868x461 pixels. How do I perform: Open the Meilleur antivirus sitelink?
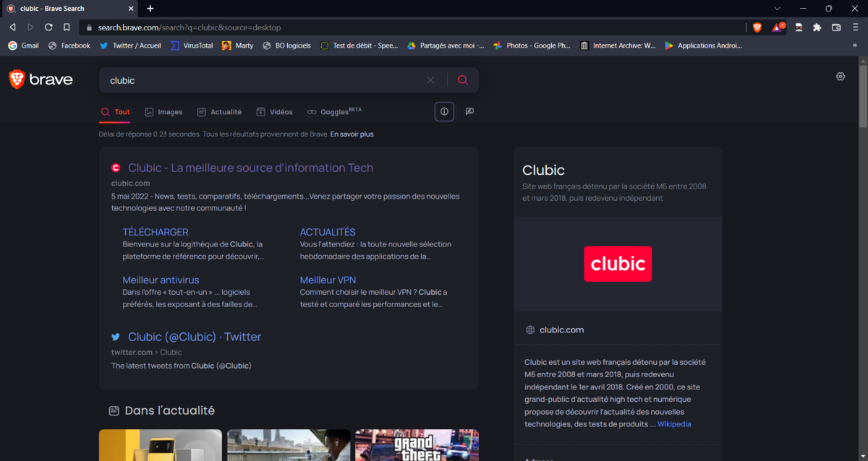(161, 280)
